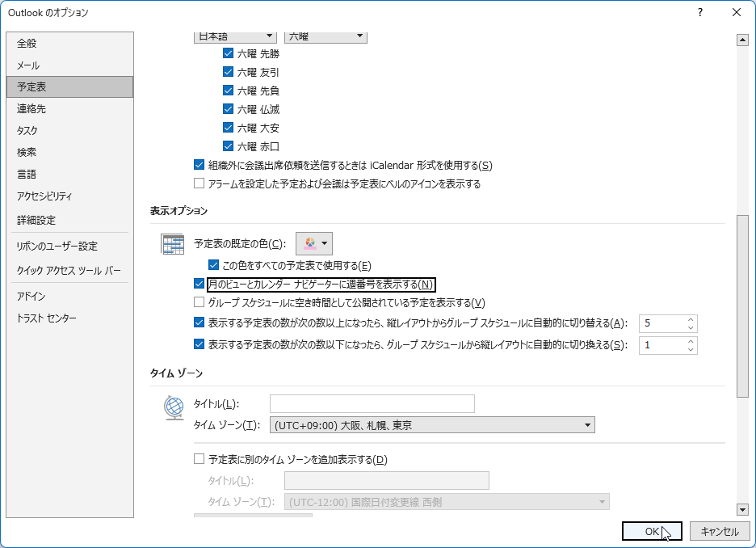Open the 六曜 calendar type dropdown
The width and height of the screenshot is (756, 548).
[x=326, y=37]
